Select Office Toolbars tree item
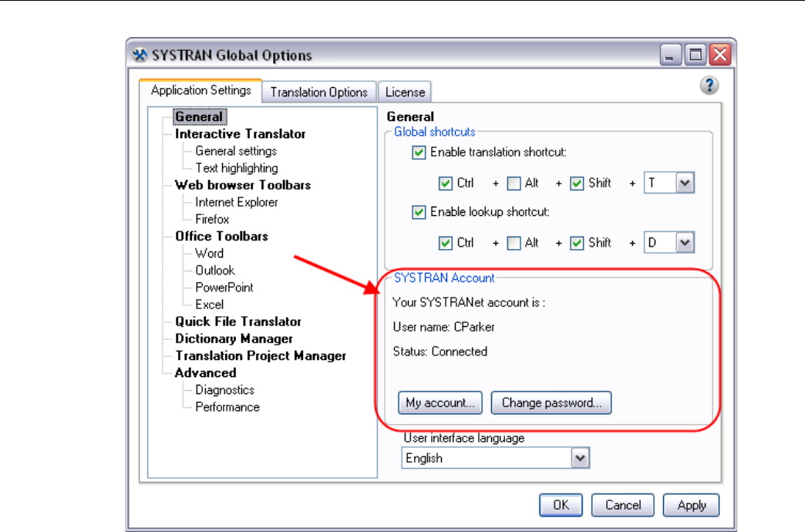This screenshot has width=805, height=532. pos(221,236)
